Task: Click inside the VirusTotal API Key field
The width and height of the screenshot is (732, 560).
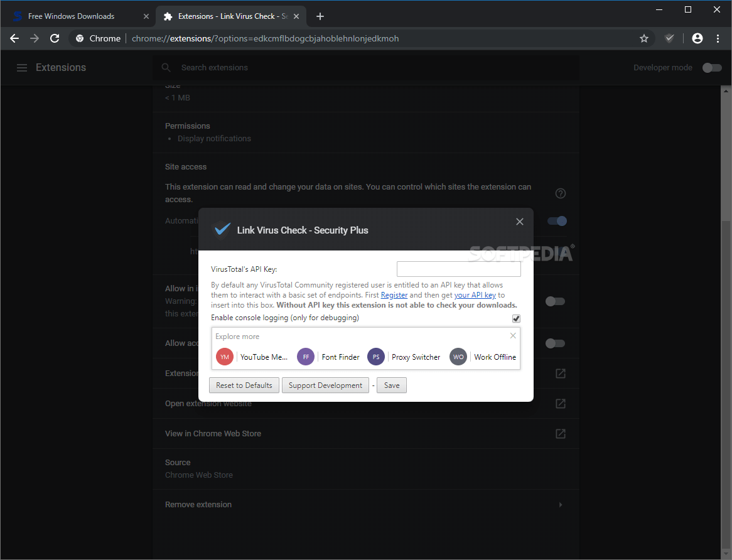Action: tap(458, 269)
